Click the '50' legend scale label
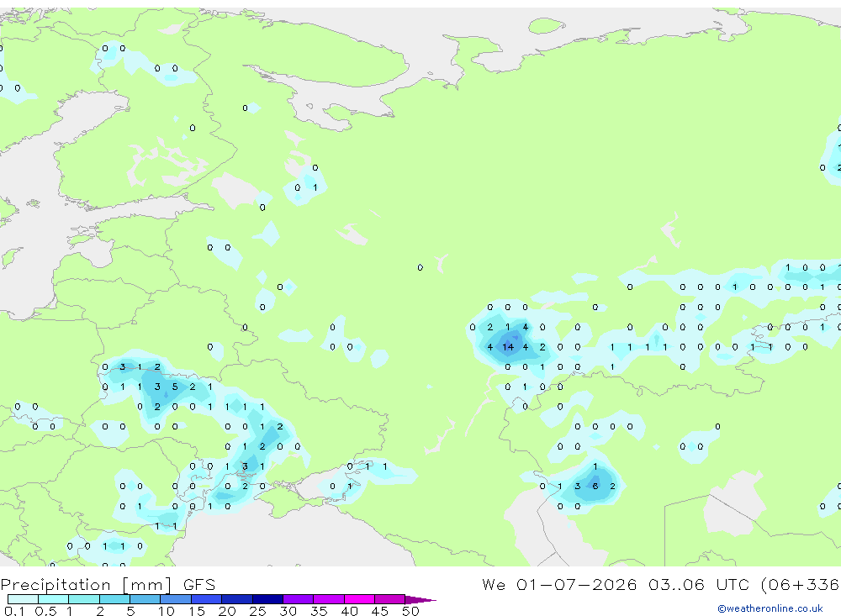This screenshot has width=841, height=616. [410, 611]
